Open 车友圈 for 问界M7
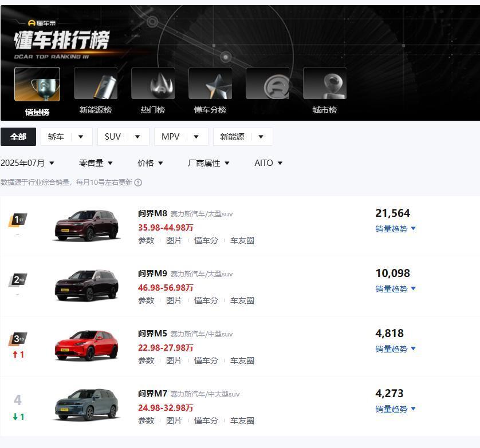Viewport: 480px width, 448px height. click(242, 421)
